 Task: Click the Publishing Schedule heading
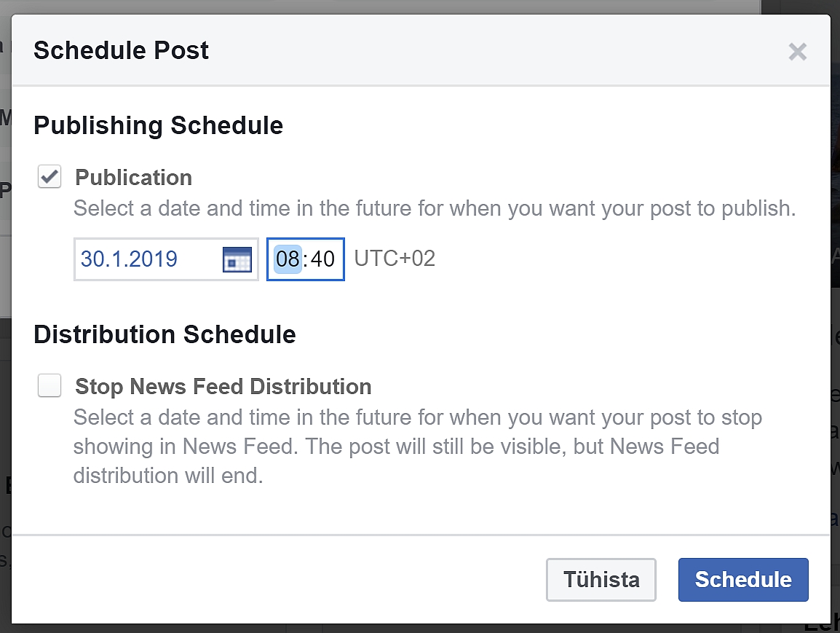pos(158,125)
